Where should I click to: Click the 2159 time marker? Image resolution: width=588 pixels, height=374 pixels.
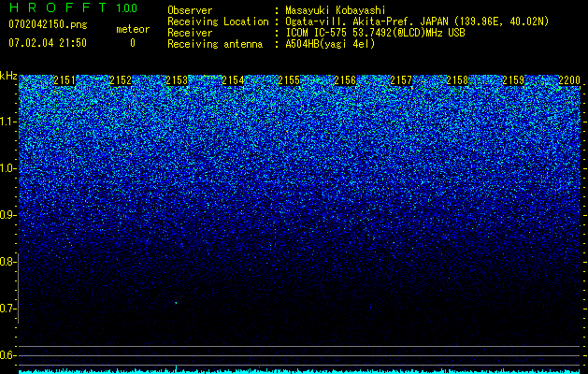click(x=513, y=80)
